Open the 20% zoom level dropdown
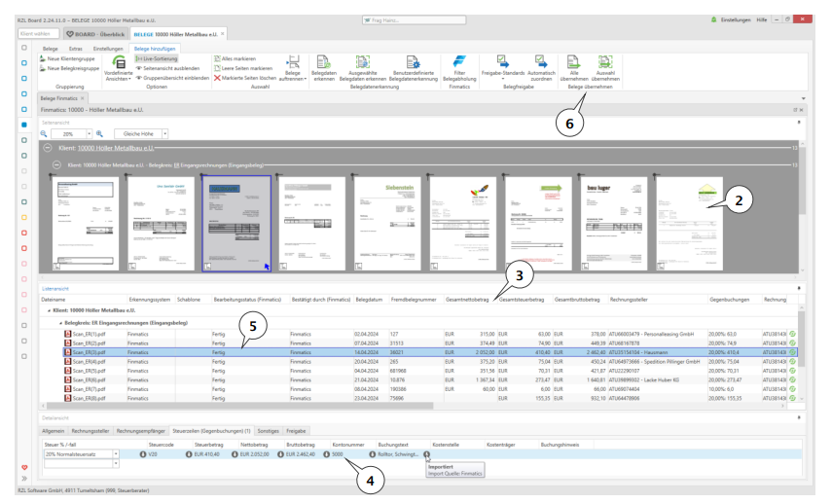 [87, 133]
